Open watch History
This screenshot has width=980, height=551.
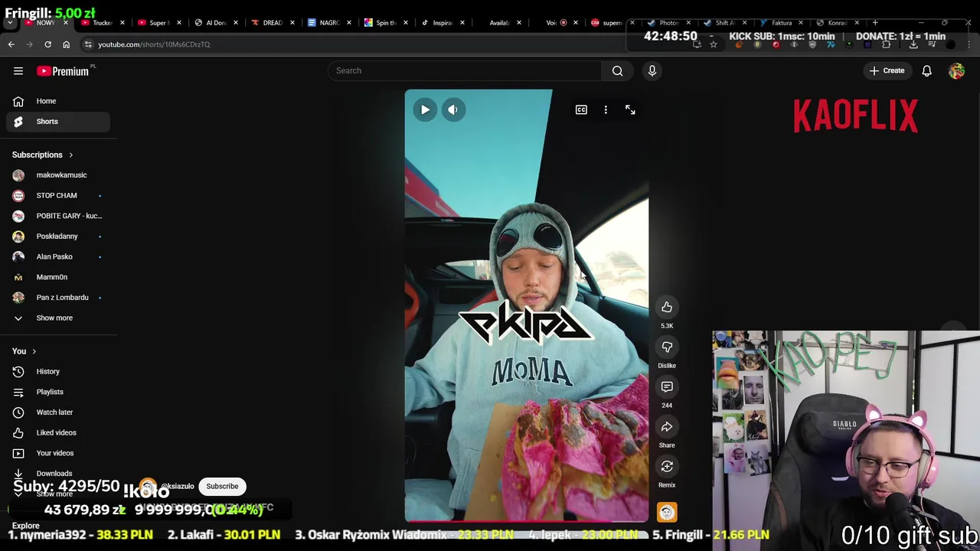[x=58, y=371]
